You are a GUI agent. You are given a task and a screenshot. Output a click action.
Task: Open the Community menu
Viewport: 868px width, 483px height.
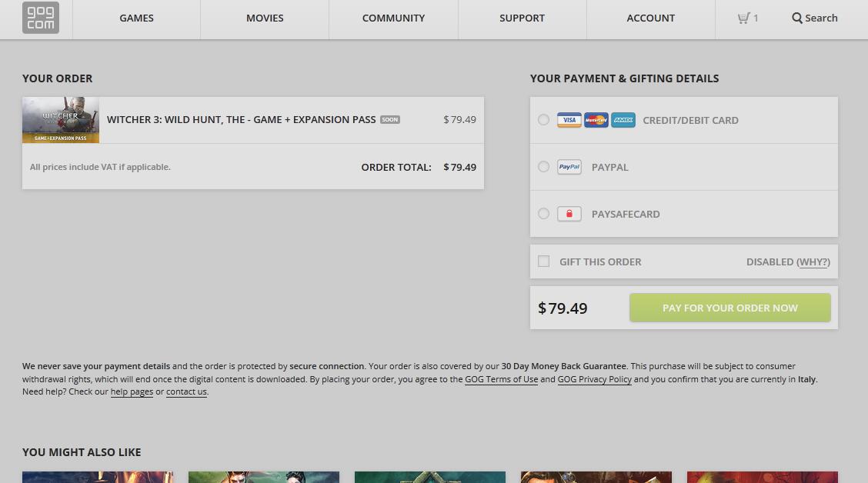[x=393, y=18]
